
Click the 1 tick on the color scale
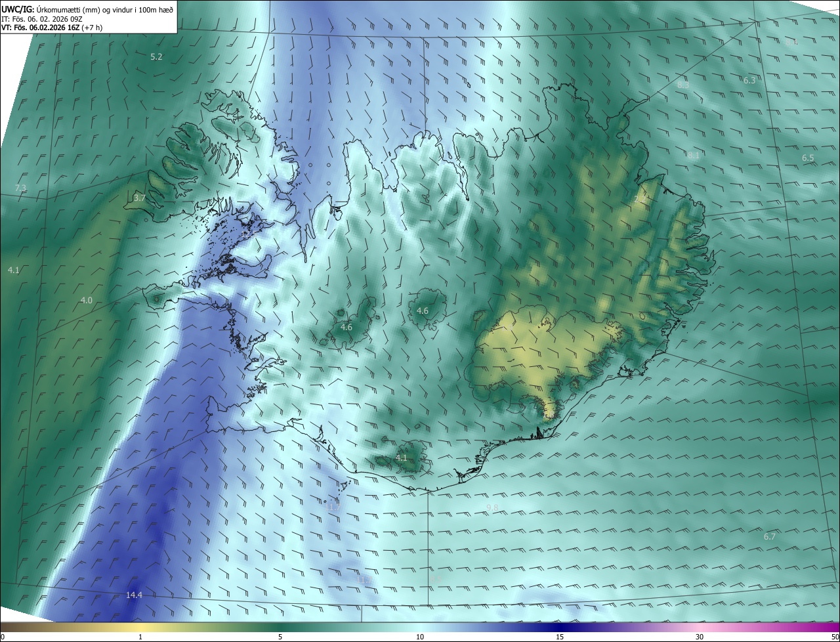coord(140,637)
